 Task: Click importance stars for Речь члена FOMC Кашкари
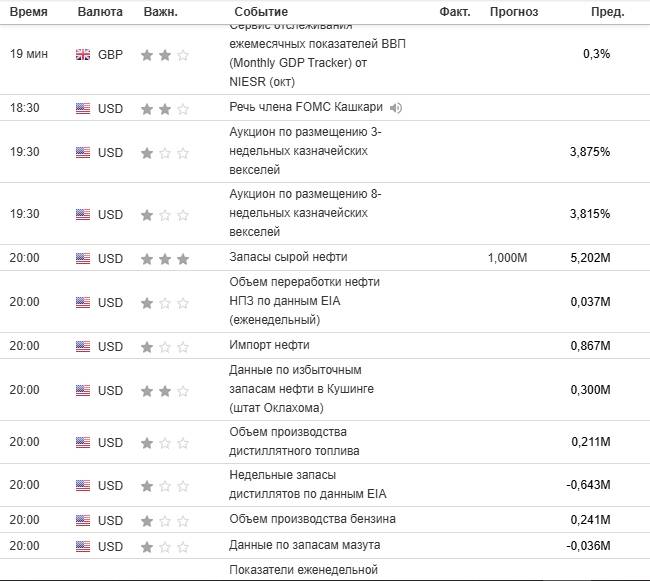click(164, 108)
